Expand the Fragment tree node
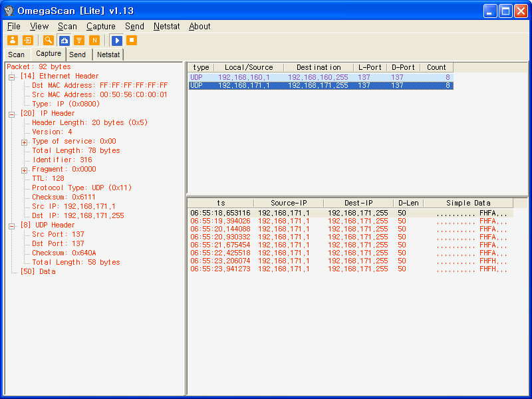532x399 pixels. 24,170
